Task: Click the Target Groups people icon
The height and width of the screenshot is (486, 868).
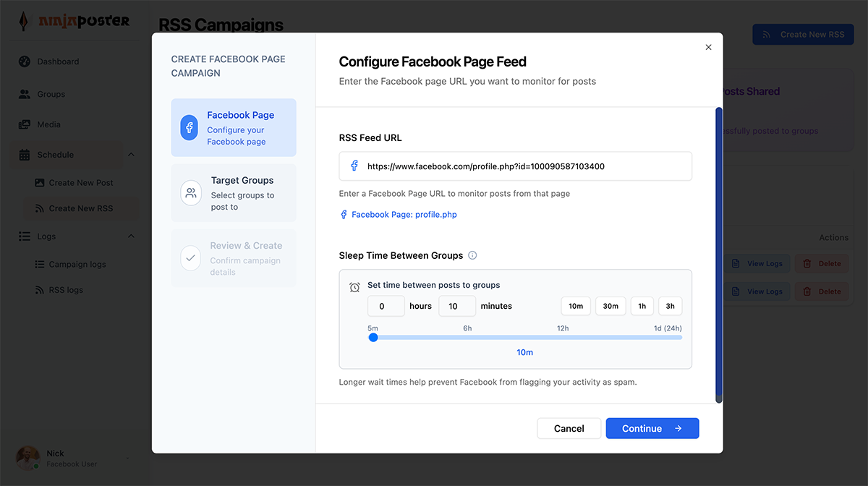Action: click(191, 193)
